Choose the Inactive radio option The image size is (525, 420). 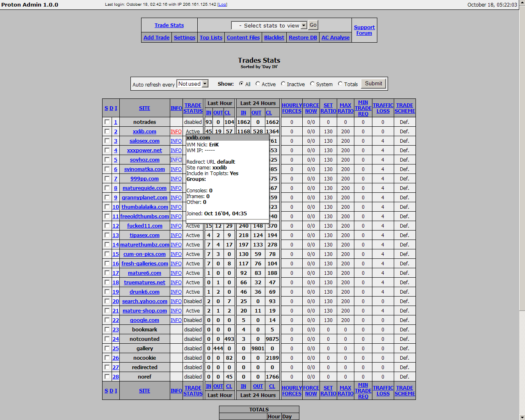click(x=283, y=84)
